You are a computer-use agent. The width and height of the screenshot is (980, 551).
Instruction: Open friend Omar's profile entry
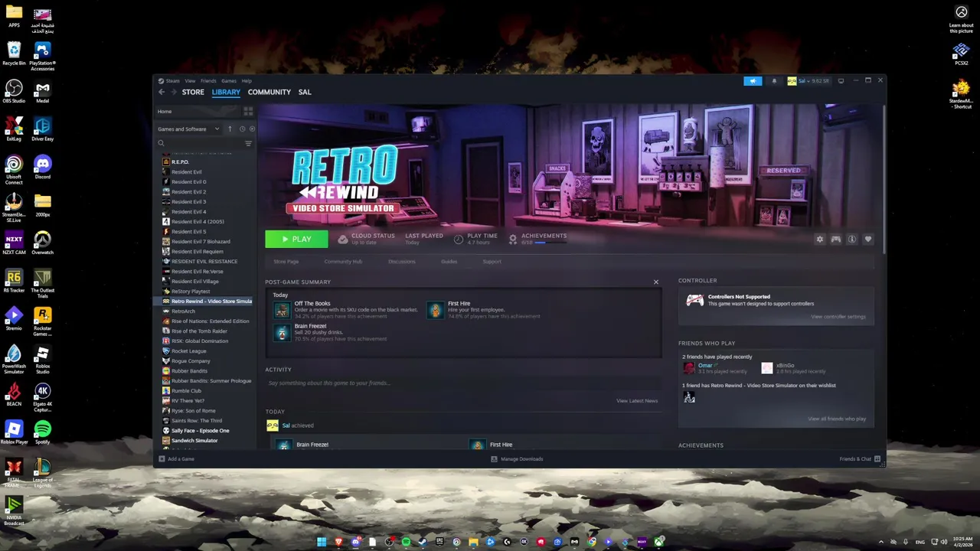tap(714, 368)
